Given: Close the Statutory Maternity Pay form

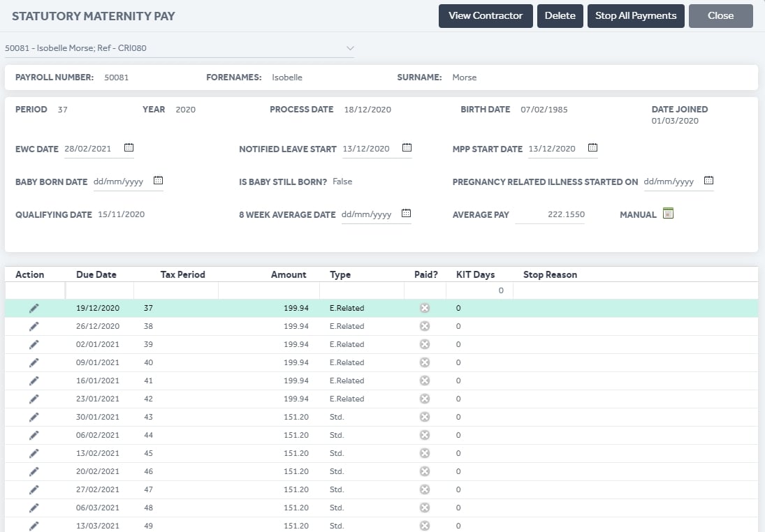Looking at the screenshot, I should click(720, 16).
